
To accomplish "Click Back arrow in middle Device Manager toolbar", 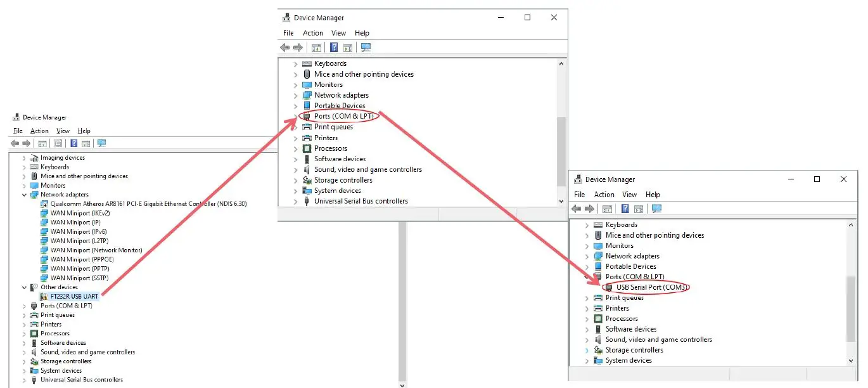I will 285,48.
